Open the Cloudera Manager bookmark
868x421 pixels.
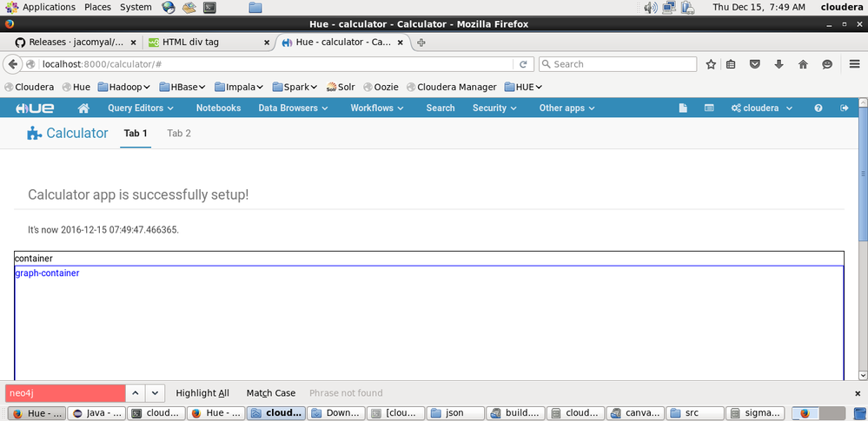452,87
